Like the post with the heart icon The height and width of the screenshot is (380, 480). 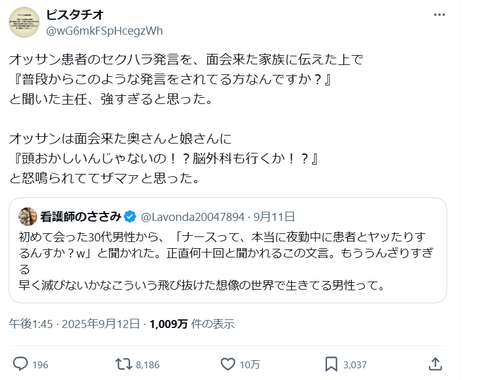coord(228,364)
